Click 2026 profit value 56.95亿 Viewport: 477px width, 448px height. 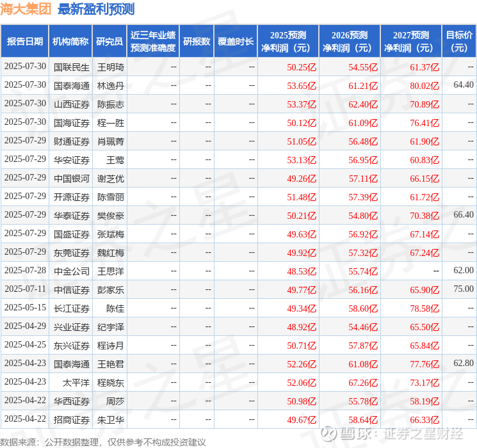(363, 160)
